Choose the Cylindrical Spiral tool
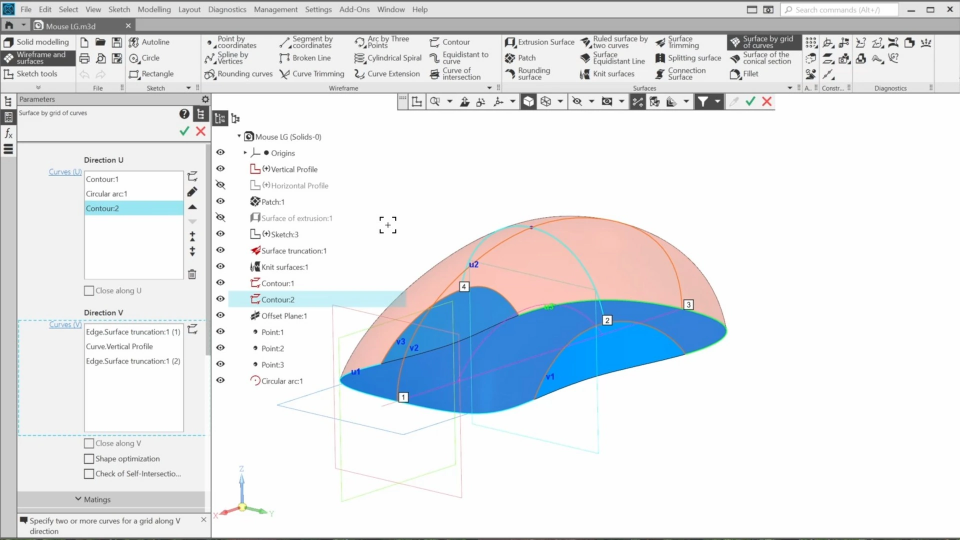Screen dimensions: 960x540 (x=387, y=58)
